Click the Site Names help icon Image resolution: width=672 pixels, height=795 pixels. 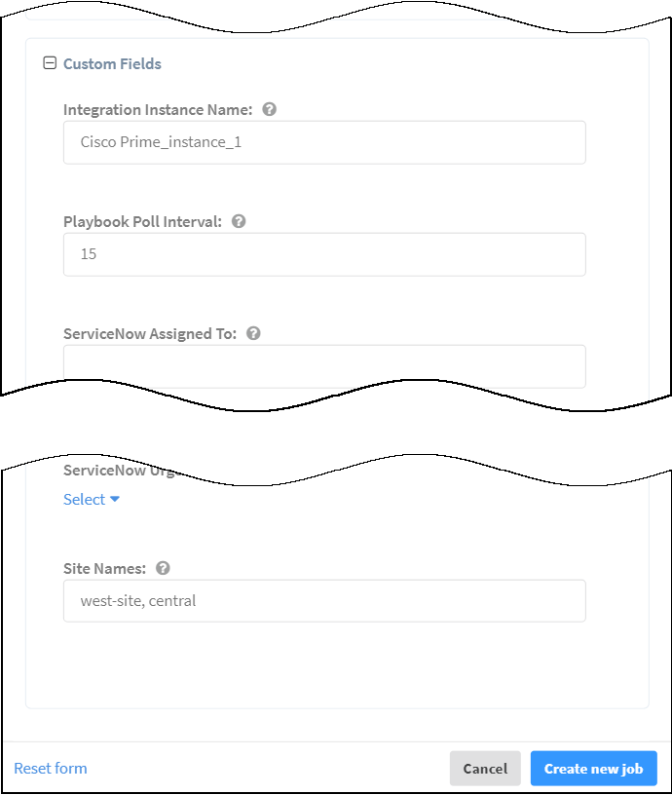pyautogui.click(x=163, y=568)
